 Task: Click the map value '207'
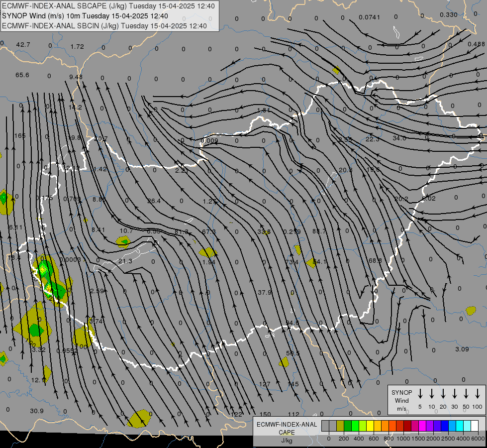click(x=100, y=139)
